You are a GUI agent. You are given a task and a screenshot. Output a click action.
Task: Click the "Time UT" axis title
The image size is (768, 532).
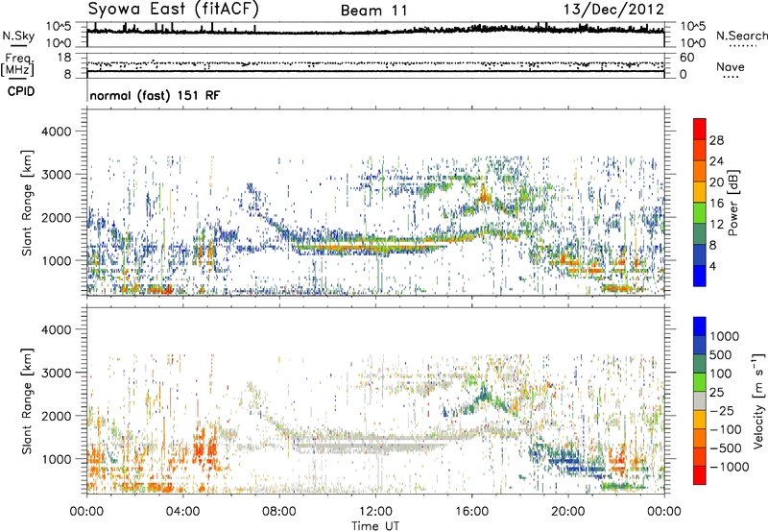pos(375,526)
